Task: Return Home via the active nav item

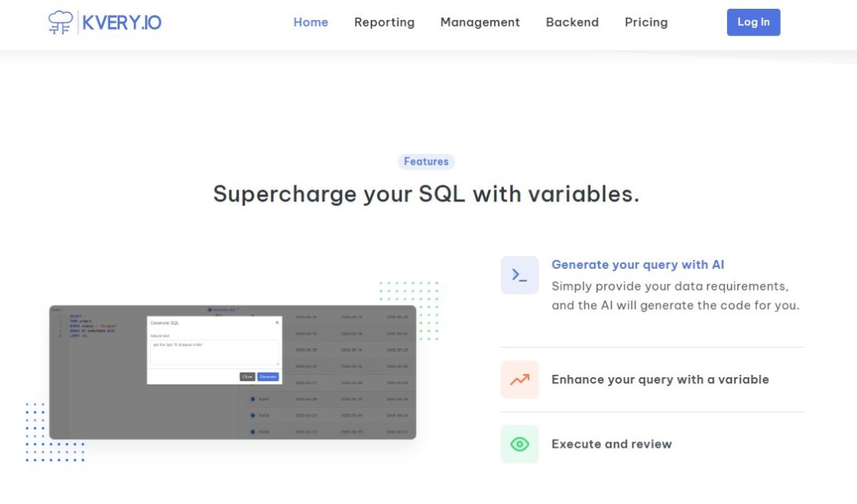Action: [x=311, y=22]
